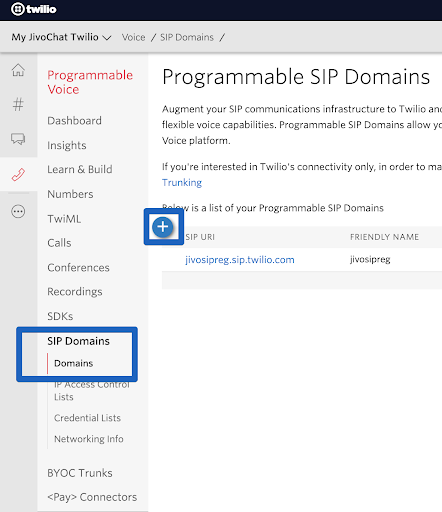Open Credential Lists submenu item
Image resolution: width=442 pixels, height=512 pixels.
click(87, 418)
